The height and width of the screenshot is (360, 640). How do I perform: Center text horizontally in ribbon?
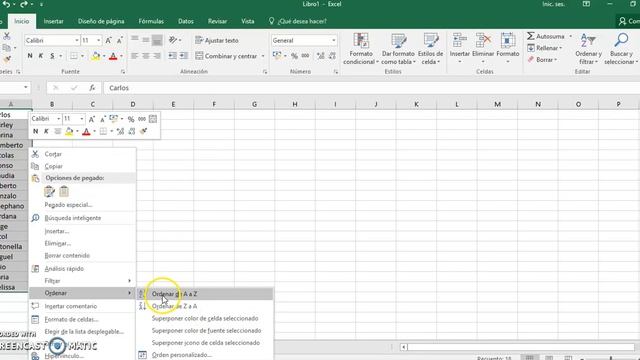tap(146, 56)
